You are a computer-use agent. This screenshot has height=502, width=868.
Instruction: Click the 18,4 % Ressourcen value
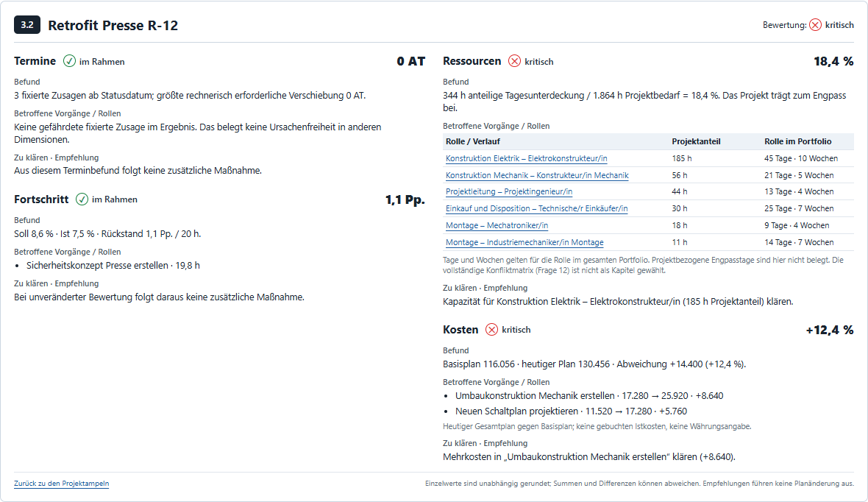tap(833, 62)
